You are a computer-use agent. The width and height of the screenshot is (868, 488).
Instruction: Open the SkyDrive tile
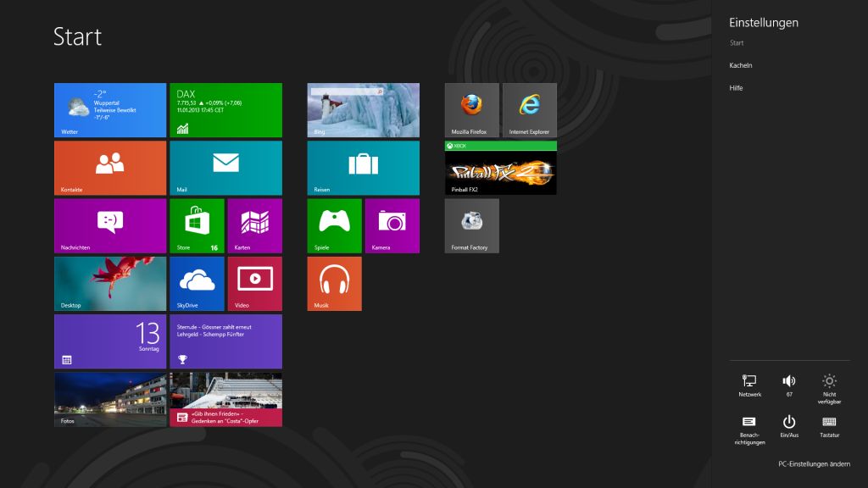197,283
